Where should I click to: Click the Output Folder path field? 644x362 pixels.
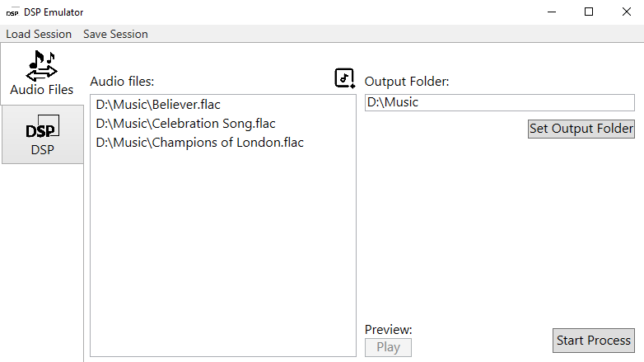click(499, 102)
